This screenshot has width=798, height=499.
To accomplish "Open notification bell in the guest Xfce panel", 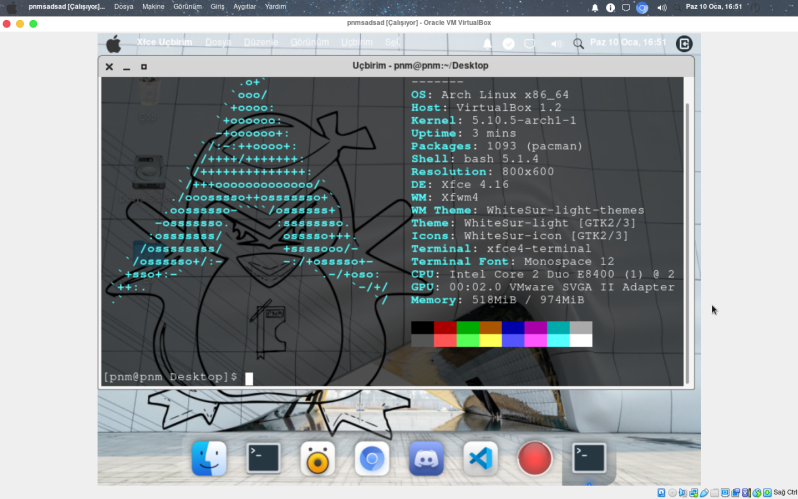I will (x=487, y=44).
